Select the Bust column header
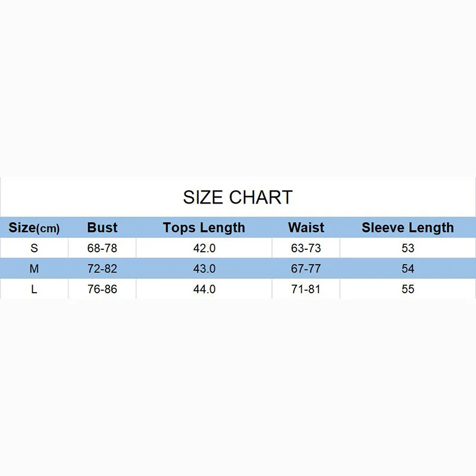476x476 pixels. coord(102,228)
